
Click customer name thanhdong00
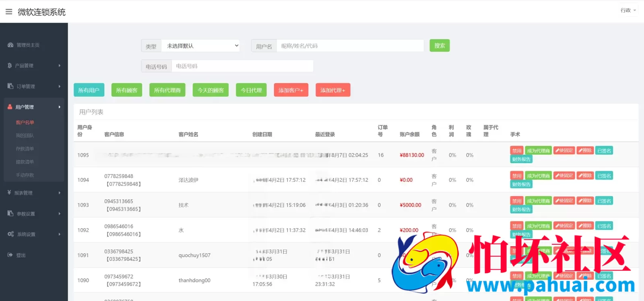(x=194, y=281)
